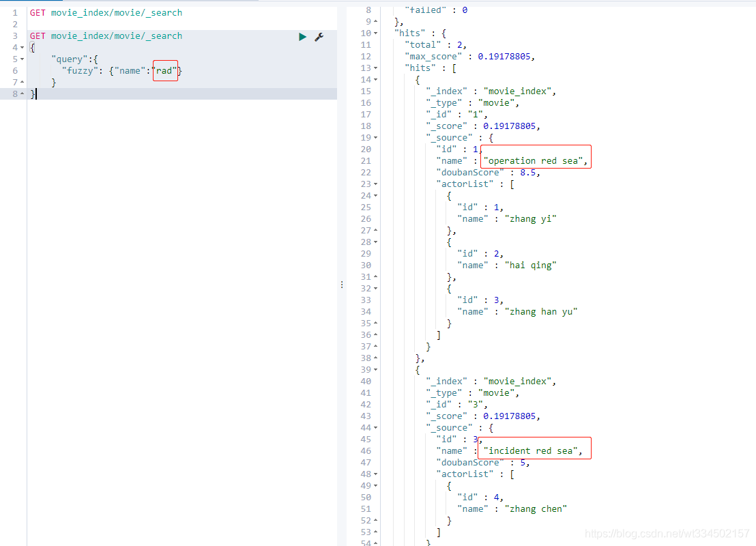Click the closing brace on editor line 8
The width and height of the screenshot is (756, 546).
point(33,94)
